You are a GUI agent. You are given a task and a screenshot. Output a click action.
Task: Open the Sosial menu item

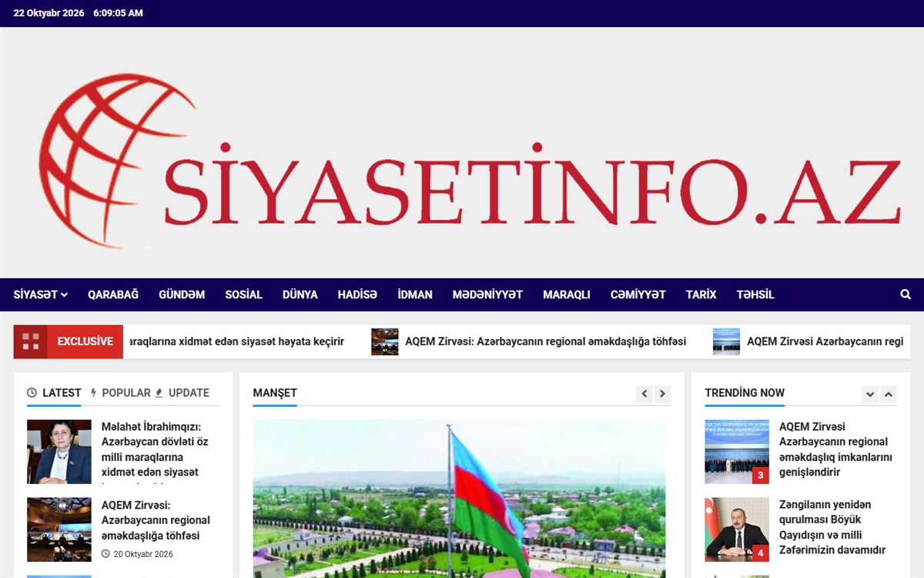tap(243, 294)
